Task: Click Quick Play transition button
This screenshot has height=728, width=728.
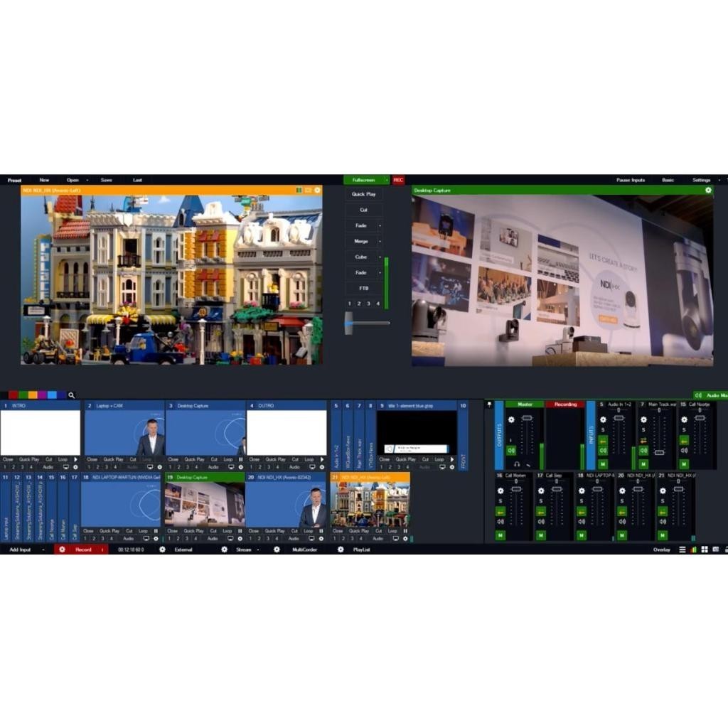Action: [x=363, y=193]
